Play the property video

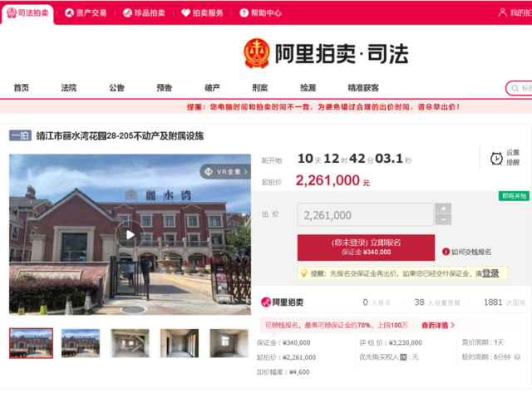click(x=130, y=234)
